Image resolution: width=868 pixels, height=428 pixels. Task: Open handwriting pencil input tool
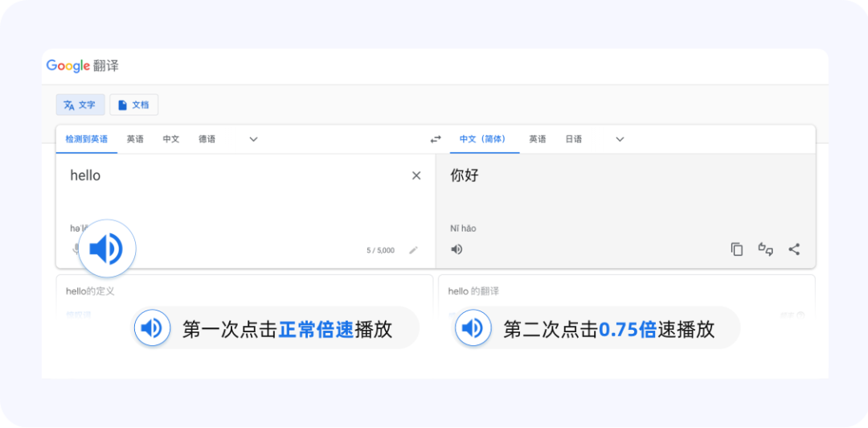[x=413, y=250]
